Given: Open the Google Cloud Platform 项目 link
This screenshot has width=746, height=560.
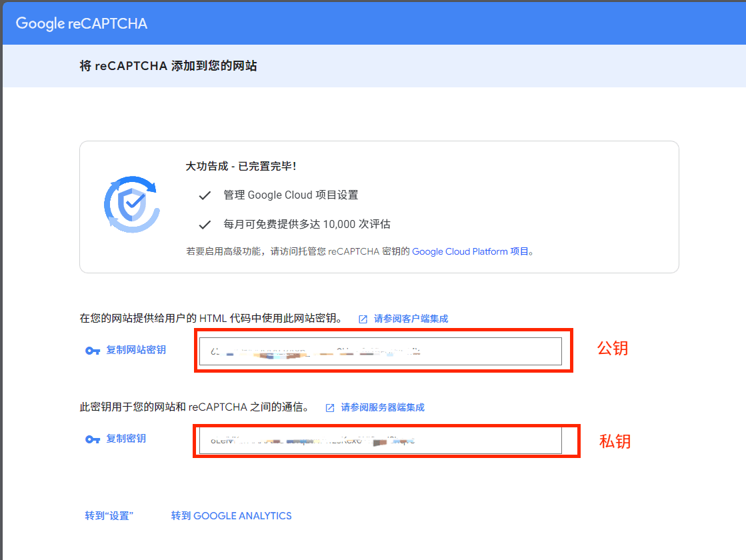Looking at the screenshot, I should [470, 251].
